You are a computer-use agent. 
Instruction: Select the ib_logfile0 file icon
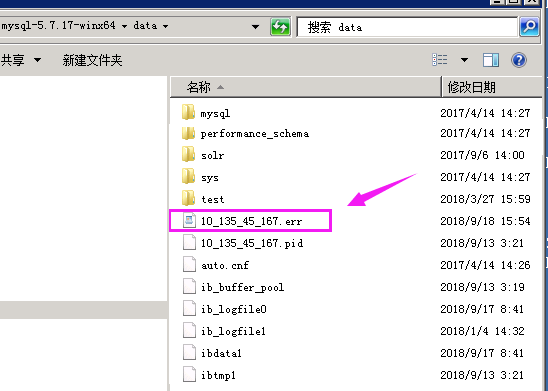[x=189, y=309]
